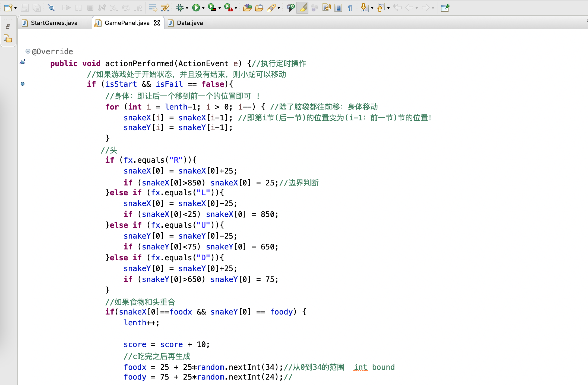Screen dimensions: 588x385
Task: Click the Suspend debug icon
Action: [78, 8]
